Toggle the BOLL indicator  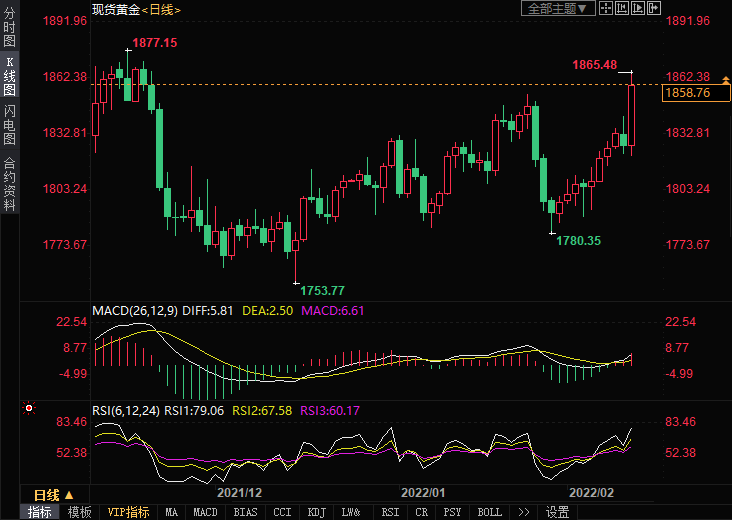489,512
